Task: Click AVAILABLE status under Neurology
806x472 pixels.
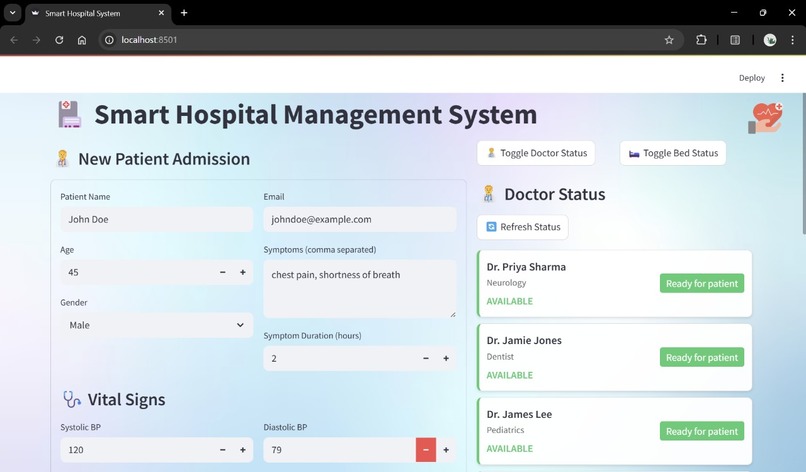Action: pyautogui.click(x=509, y=301)
